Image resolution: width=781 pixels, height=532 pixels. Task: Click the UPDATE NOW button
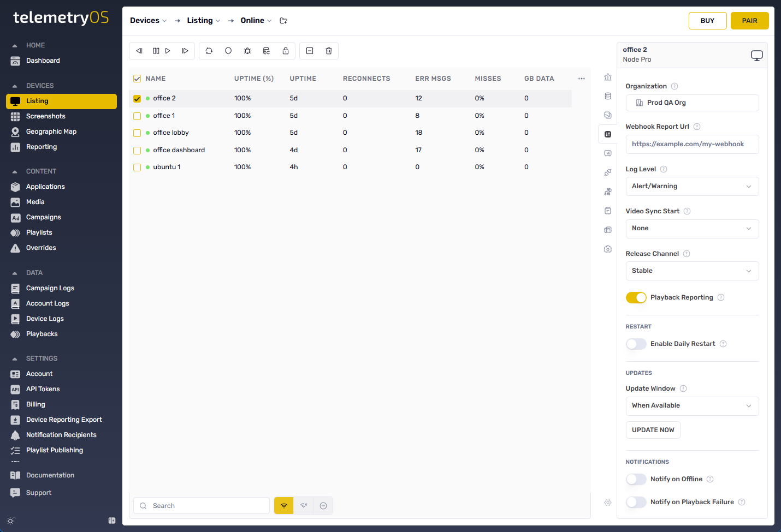653,430
